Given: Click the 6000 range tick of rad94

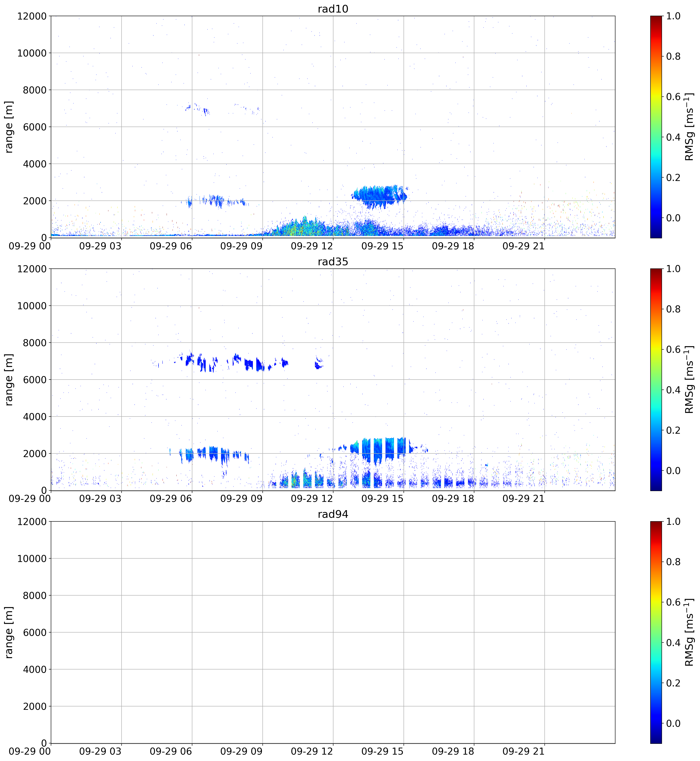Looking at the screenshot, I should coord(34,633).
